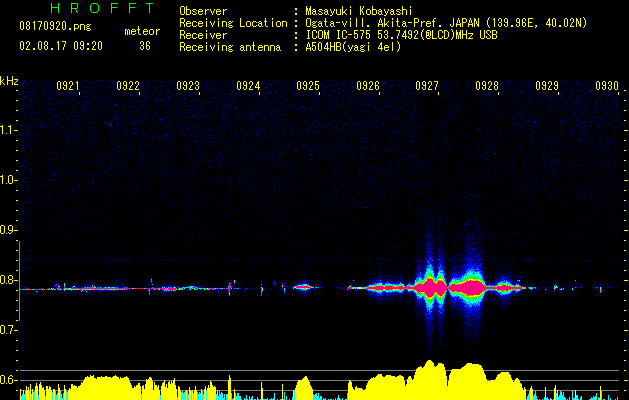Select observer name Masayuki Kobayashi
The height and width of the screenshot is (400, 629).
click(359, 11)
